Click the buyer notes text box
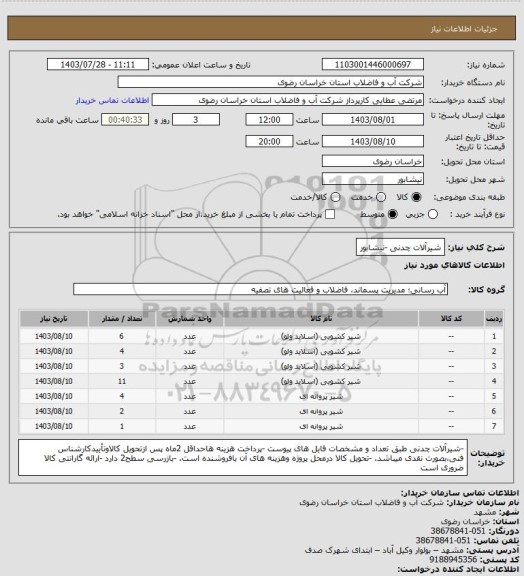Screen dimensions: 524x576 click(243, 458)
